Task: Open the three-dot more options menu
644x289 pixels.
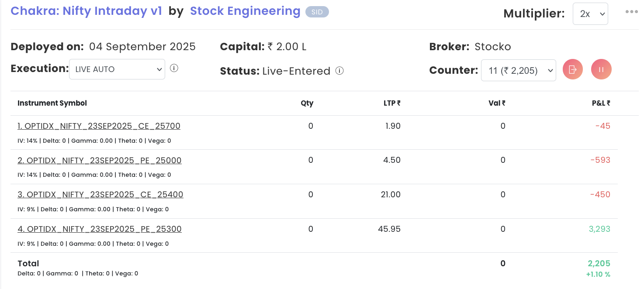Action: pyautogui.click(x=631, y=12)
